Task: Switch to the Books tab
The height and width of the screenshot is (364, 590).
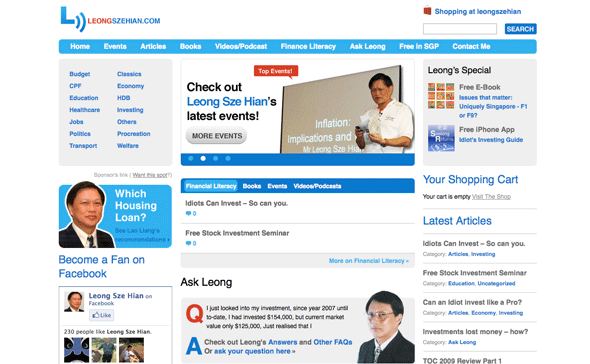Action: [x=252, y=186]
